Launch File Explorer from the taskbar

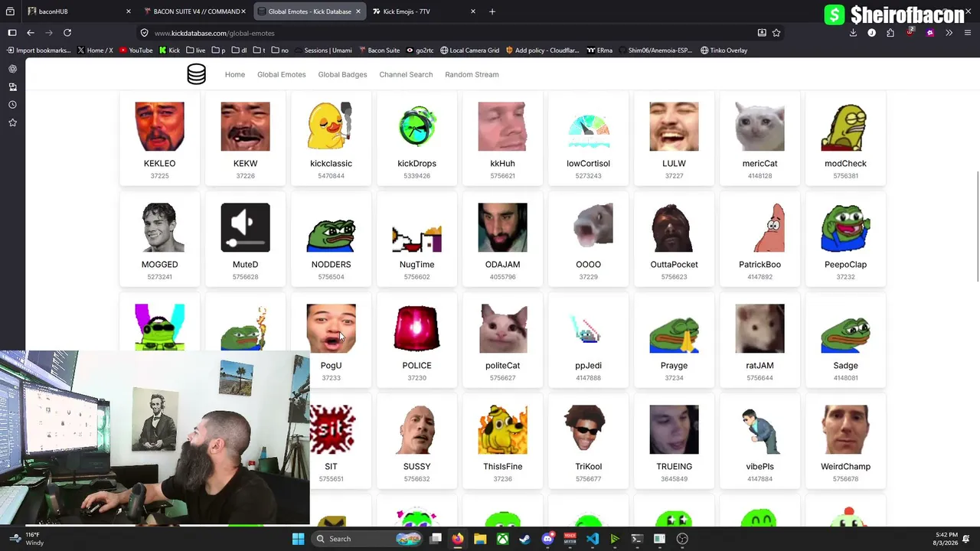click(x=480, y=539)
